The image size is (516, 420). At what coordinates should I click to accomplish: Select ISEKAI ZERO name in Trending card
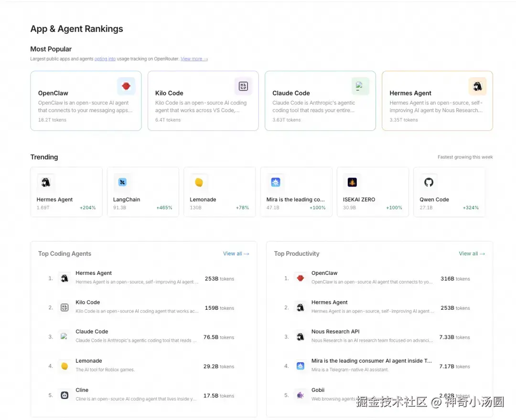359,199
